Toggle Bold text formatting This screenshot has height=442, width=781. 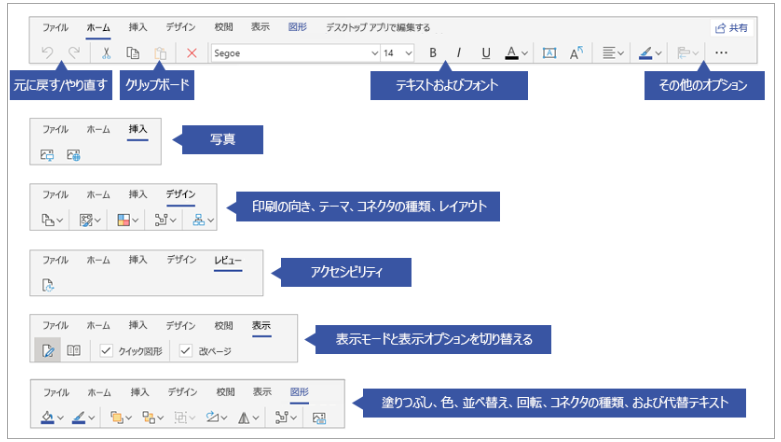(x=433, y=53)
